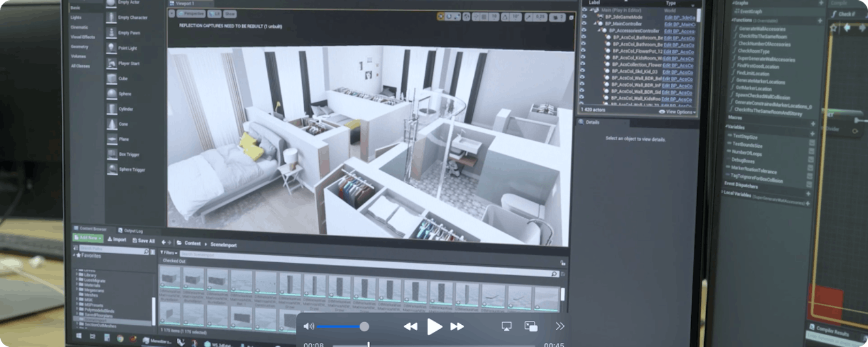Click the Save All icon in Content Browser
This screenshot has height=347, width=868.
[134, 241]
